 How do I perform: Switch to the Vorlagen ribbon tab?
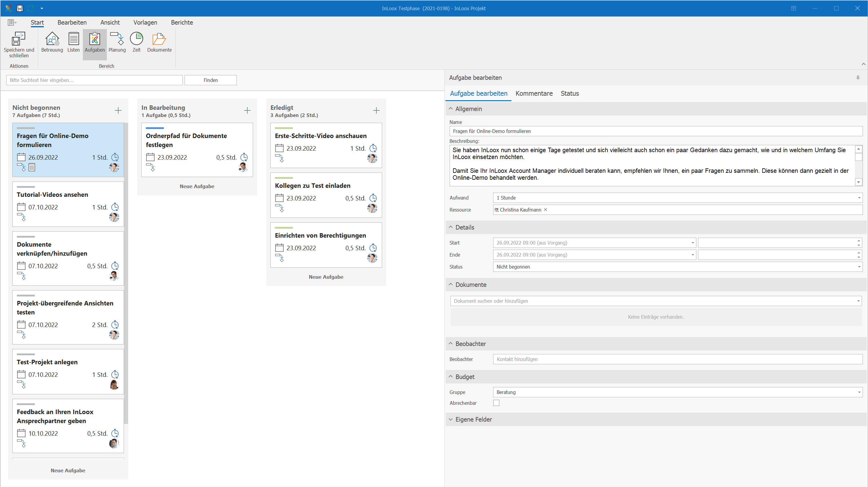[145, 23]
